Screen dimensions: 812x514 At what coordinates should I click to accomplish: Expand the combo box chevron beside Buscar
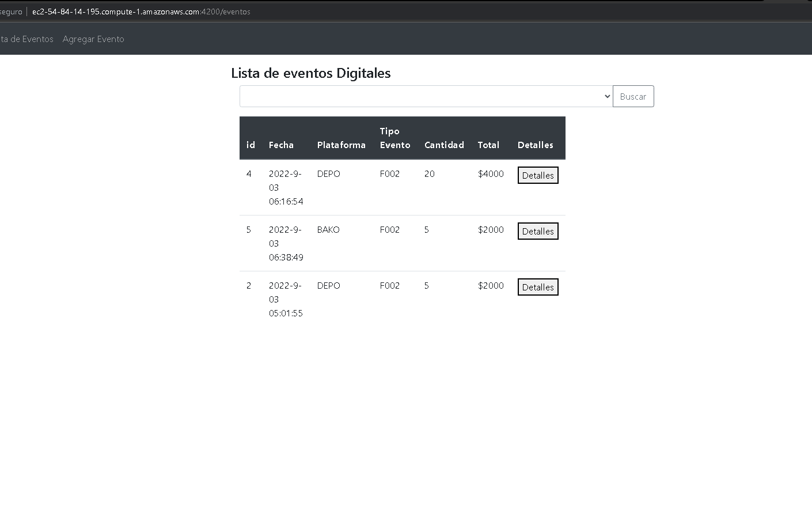(x=606, y=96)
